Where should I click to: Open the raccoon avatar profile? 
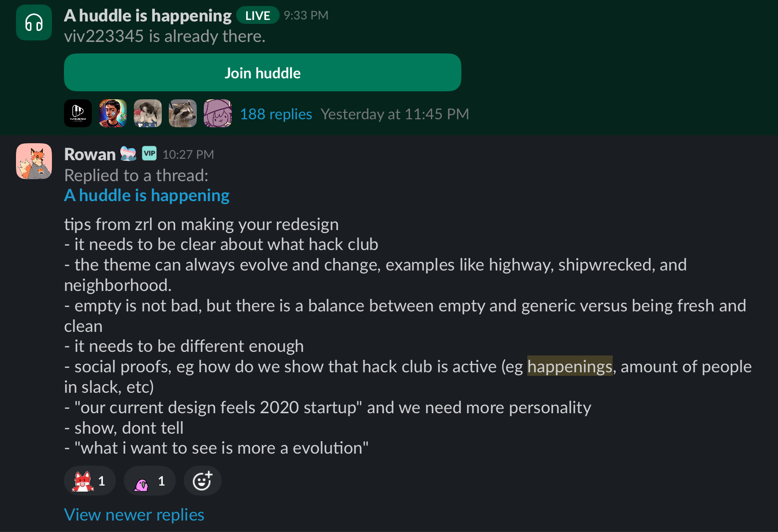183,113
